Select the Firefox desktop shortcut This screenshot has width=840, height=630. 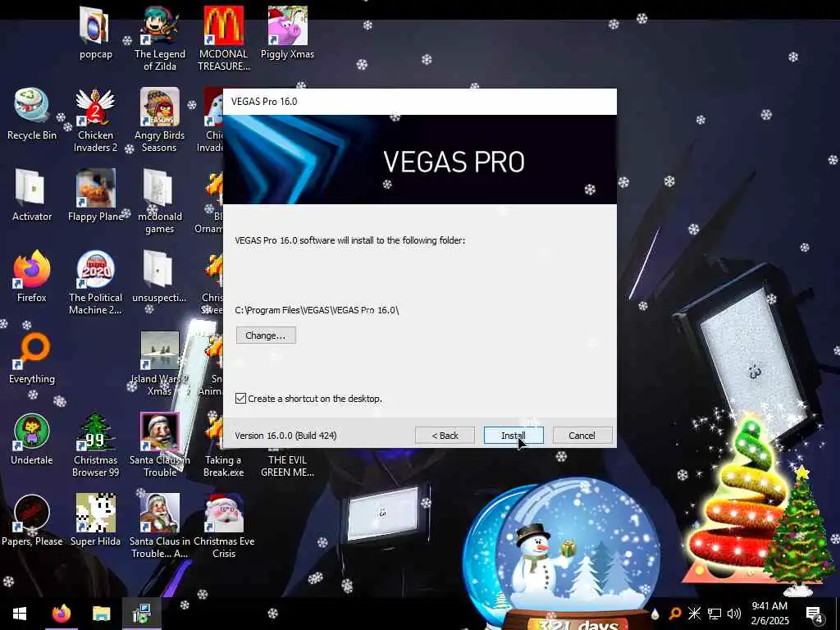[x=32, y=276]
